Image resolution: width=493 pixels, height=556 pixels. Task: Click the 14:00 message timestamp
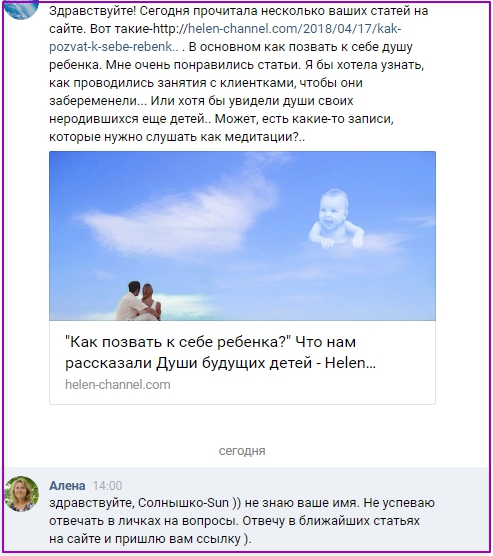click(x=107, y=485)
